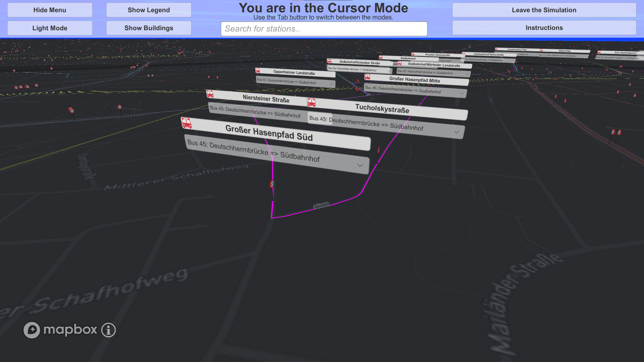Click the bus icon at Südbahnhof/Mörfelder Landstraße
Image resolution: width=644 pixels, height=362 pixels.
point(400,63)
